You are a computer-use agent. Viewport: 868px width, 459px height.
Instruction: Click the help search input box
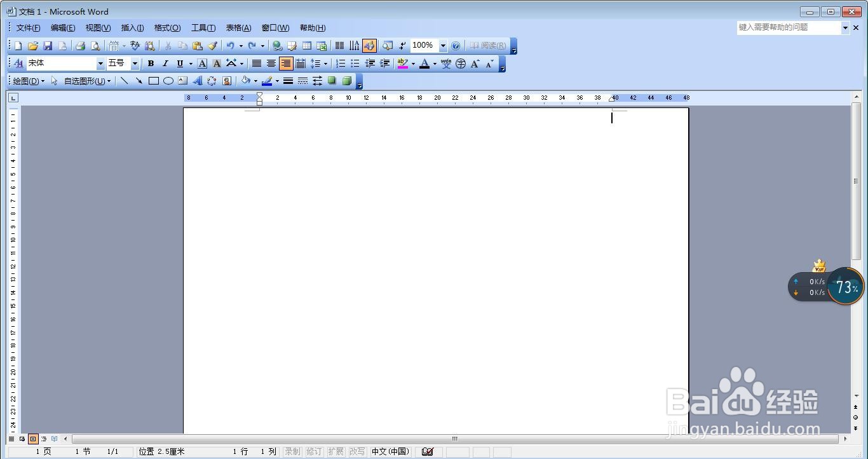click(789, 27)
